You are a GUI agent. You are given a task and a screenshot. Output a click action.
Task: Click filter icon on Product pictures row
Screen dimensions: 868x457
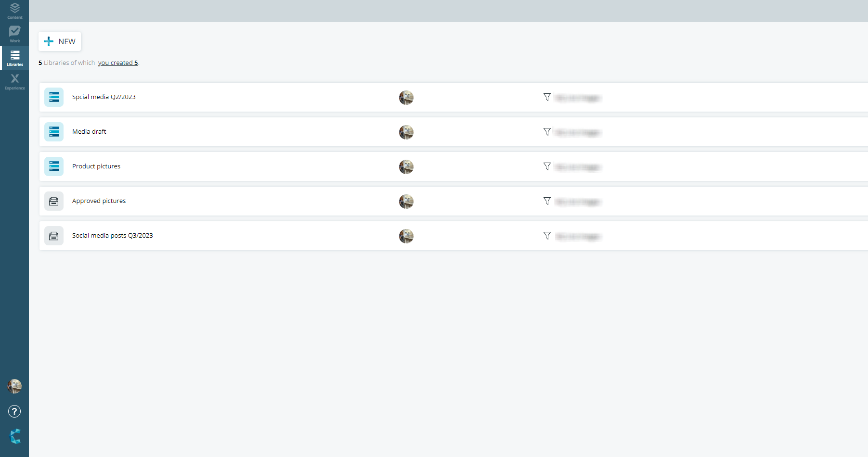(547, 166)
